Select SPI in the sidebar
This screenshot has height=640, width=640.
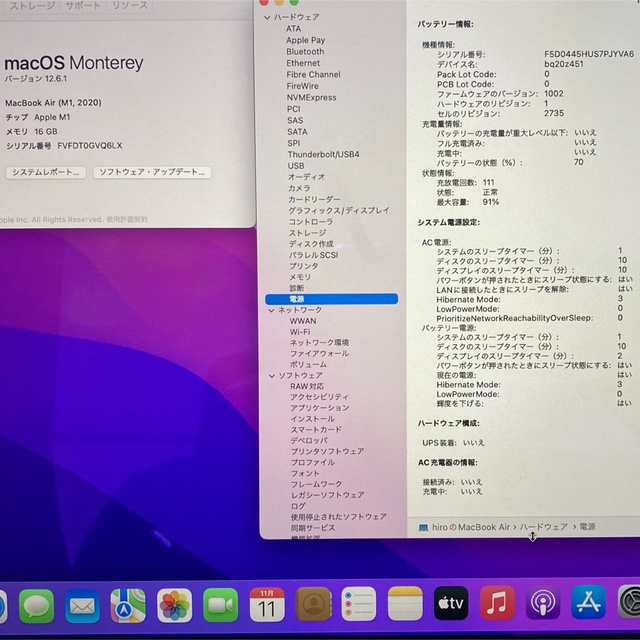pos(293,143)
